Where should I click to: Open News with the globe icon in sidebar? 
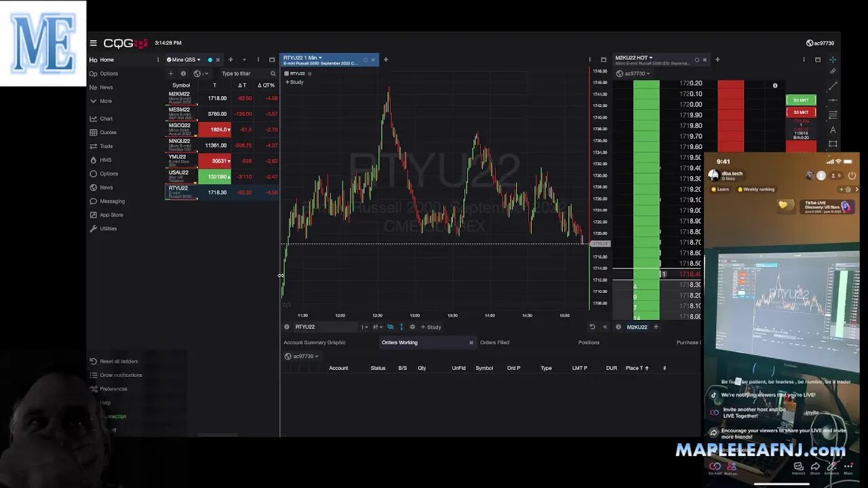click(x=101, y=187)
